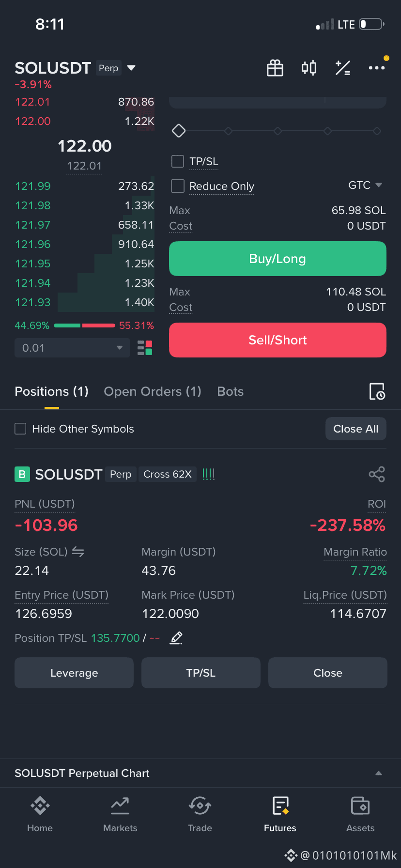401x868 pixels.
Task: Go to the Assets tab
Action: 360,814
